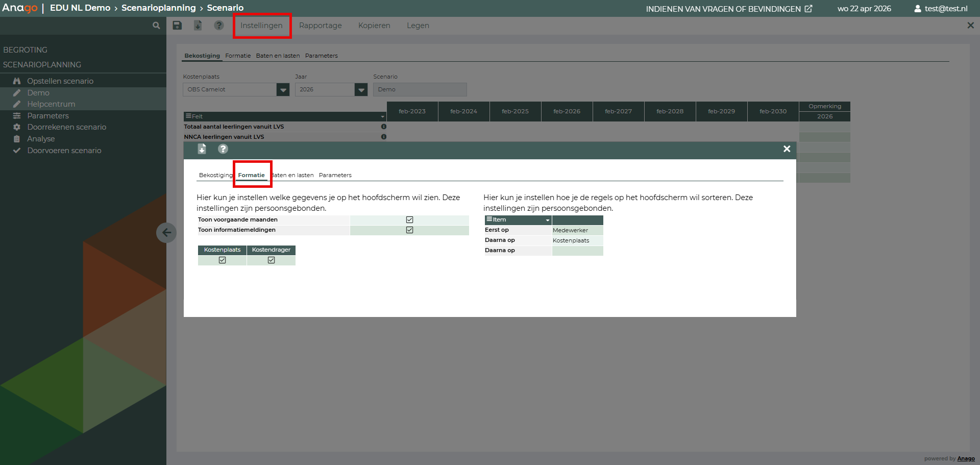980x465 pixels.
Task: Click the user account icon test@test.nl
Action: [x=917, y=9]
